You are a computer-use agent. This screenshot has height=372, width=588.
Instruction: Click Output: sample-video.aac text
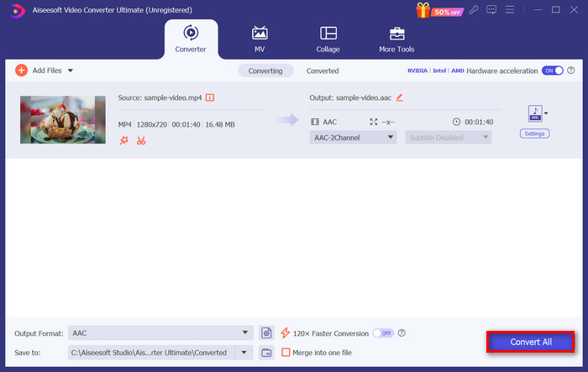pyautogui.click(x=350, y=98)
